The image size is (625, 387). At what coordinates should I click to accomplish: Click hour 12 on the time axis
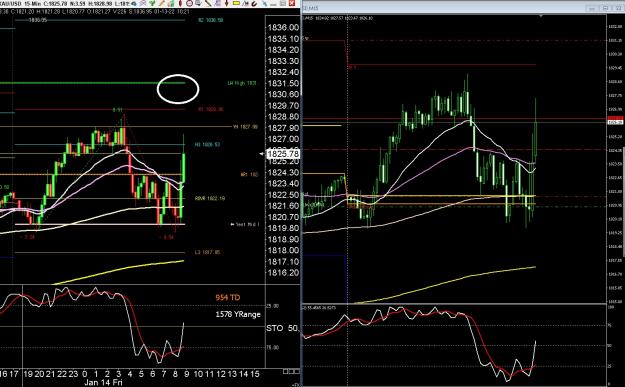click(x=221, y=374)
